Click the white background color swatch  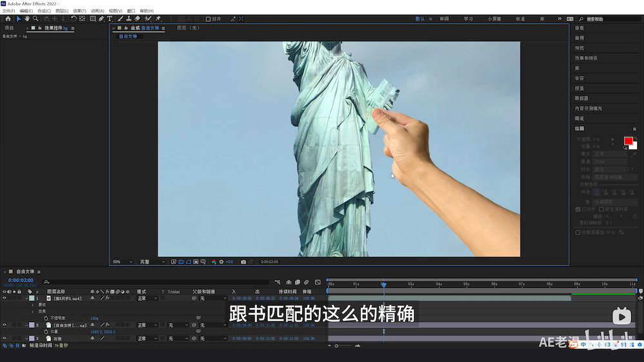tap(634, 146)
